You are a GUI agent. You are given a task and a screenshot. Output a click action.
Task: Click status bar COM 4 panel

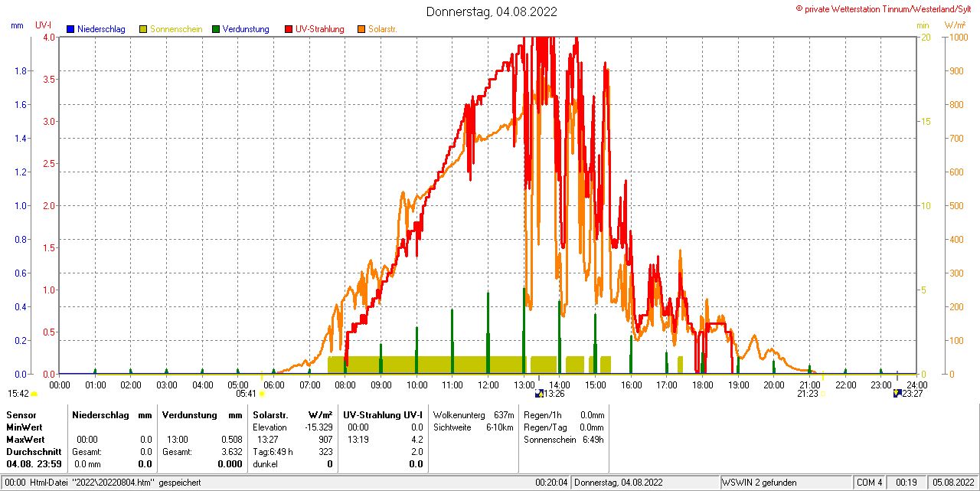click(870, 483)
